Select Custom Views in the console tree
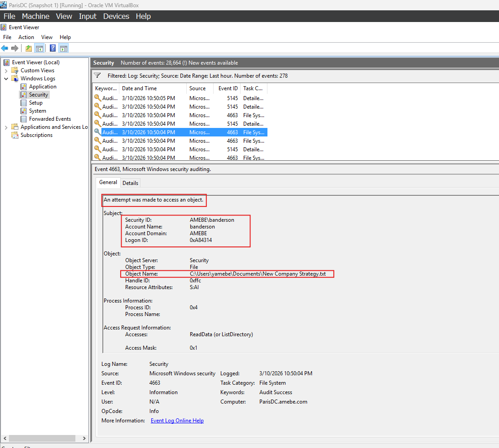Viewport: 499px width, 448px height. pyautogui.click(x=37, y=70)
